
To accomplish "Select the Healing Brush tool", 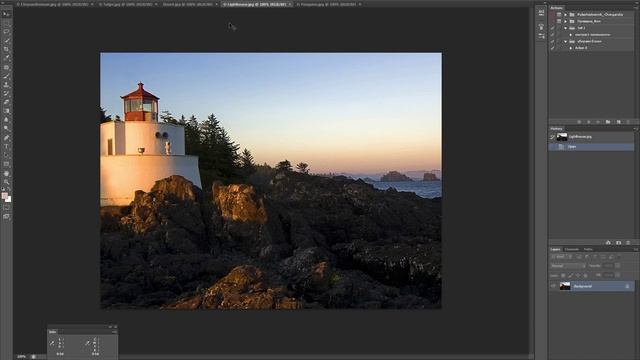I will coord(6,67).
